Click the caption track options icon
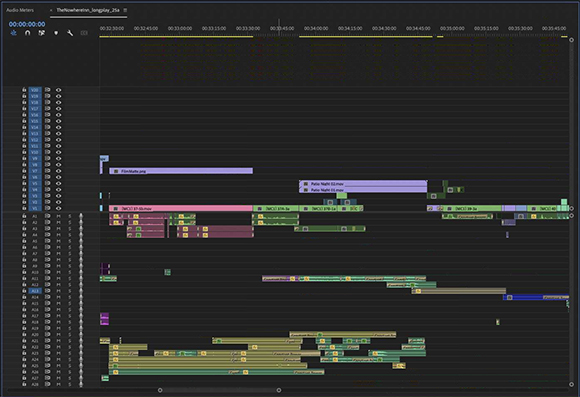 84,33
